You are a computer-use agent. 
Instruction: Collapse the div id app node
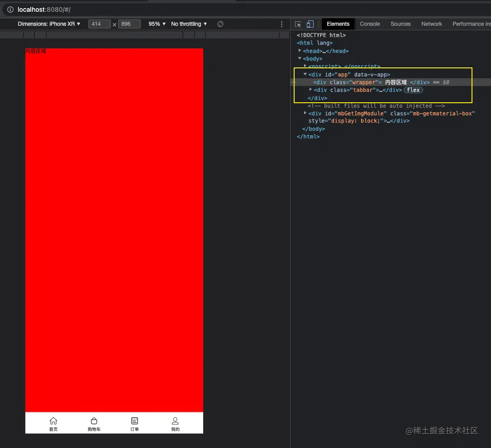305,74
